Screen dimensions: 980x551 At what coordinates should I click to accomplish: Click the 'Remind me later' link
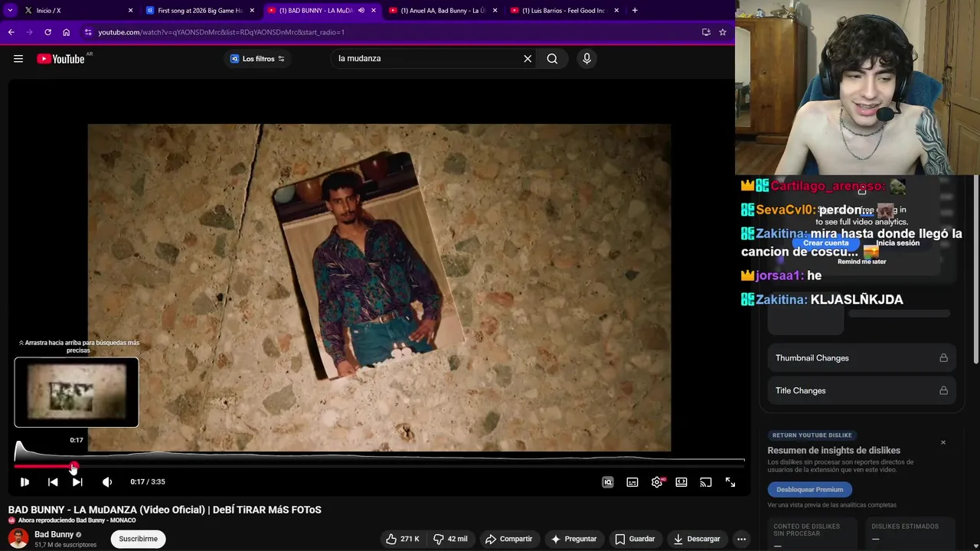[x=861, y=262]
